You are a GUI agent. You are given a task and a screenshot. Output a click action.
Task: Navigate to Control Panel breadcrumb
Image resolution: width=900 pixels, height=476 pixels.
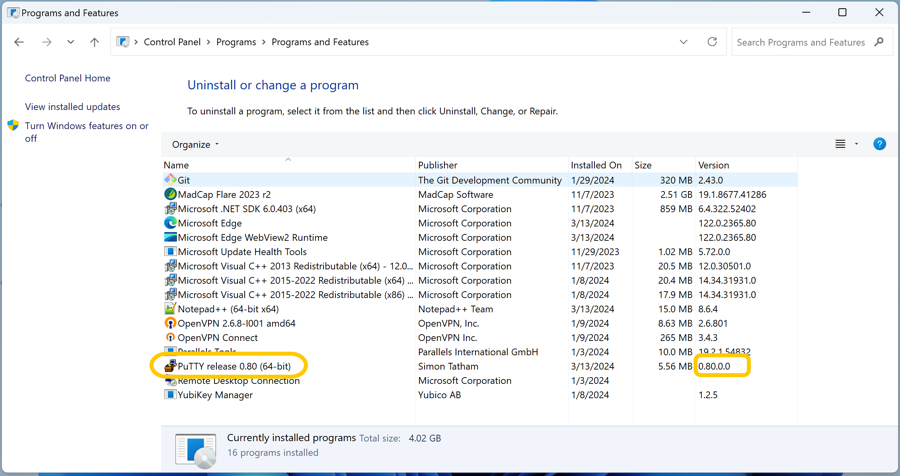[172, 42]
